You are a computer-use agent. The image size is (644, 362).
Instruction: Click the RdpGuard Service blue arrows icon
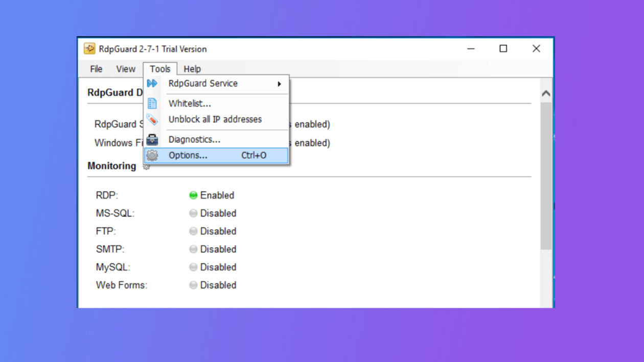[x=152, y=84]
